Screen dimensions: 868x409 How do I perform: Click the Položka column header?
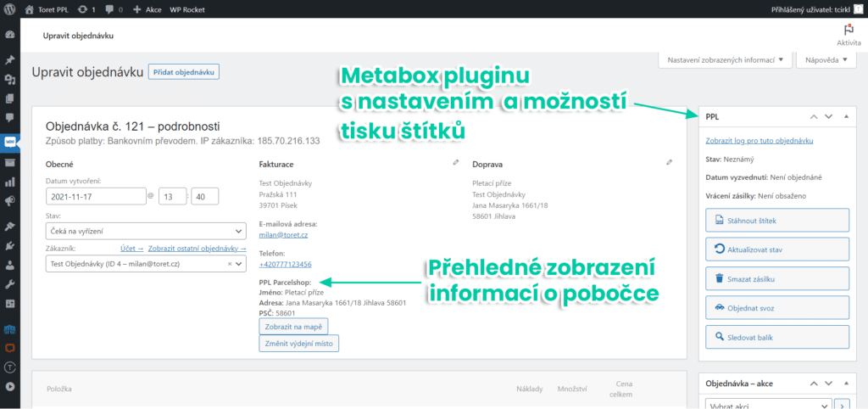point(59,389)
